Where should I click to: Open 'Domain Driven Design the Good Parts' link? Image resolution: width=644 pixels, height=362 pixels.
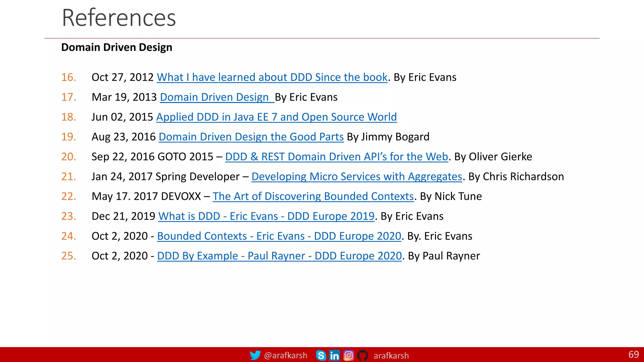pos(251,137)
